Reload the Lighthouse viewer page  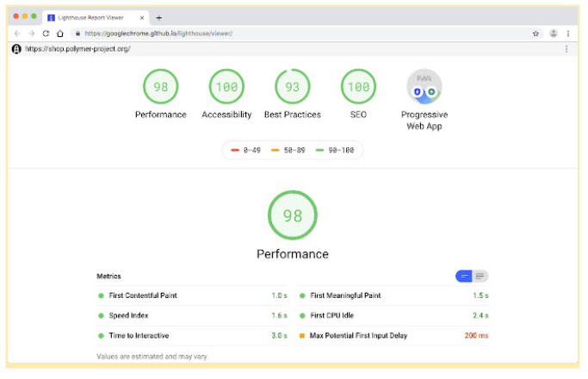46,34
